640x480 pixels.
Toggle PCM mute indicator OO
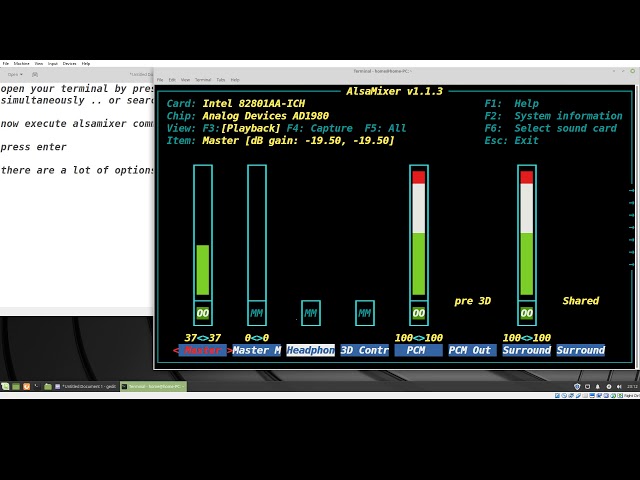pos(419,313)
